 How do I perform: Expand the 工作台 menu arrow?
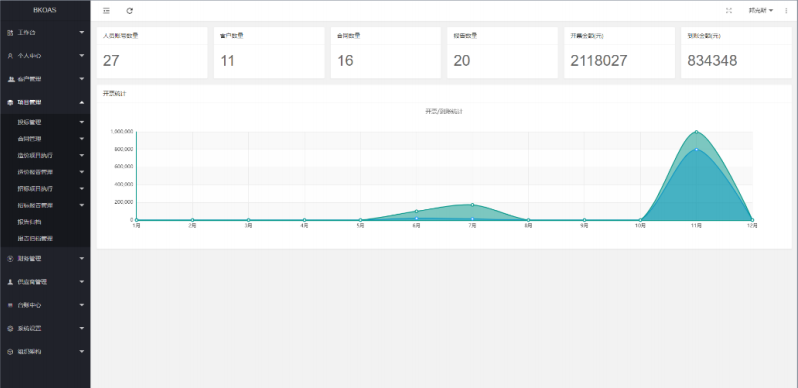tap(82, 33)
